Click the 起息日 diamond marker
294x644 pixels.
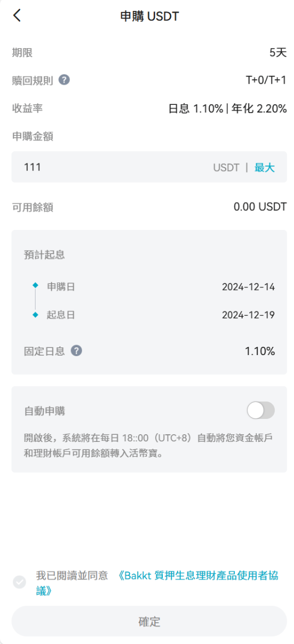pos(36,315)
